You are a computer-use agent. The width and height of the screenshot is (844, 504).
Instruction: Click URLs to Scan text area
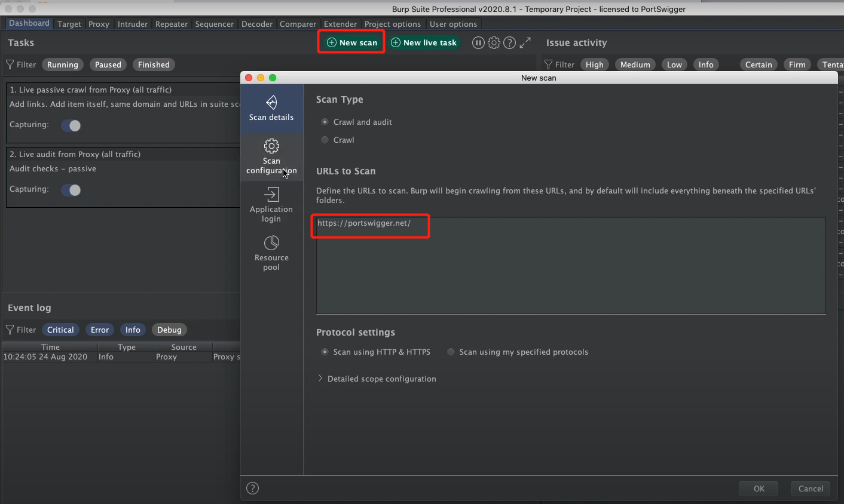571,265
